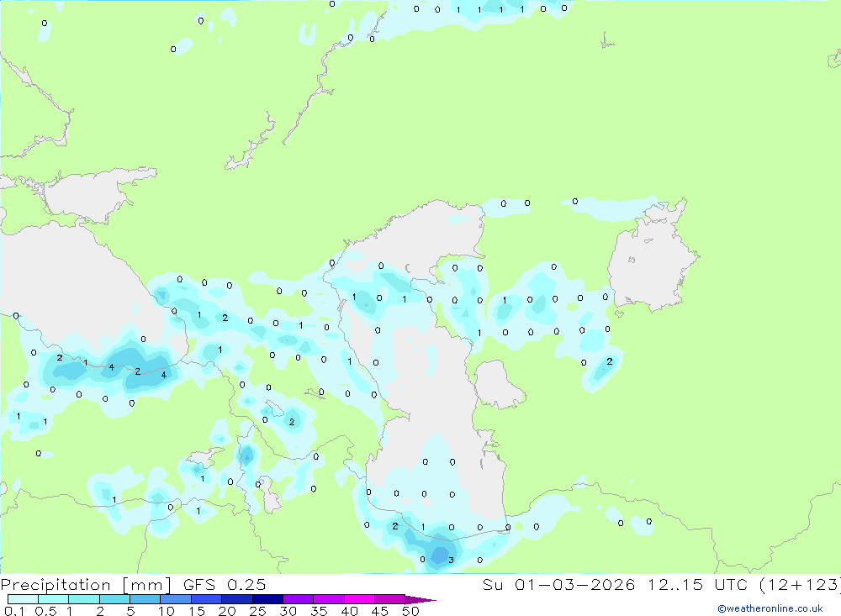Click the '20' legend scale label
The width and height of the screenshot is (841, 616).
227,611
